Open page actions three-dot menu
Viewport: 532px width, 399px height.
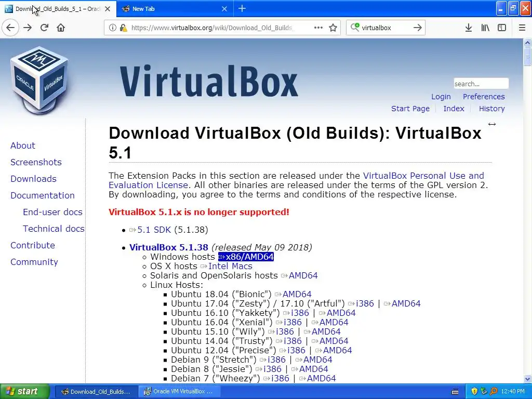click(318, 28)
